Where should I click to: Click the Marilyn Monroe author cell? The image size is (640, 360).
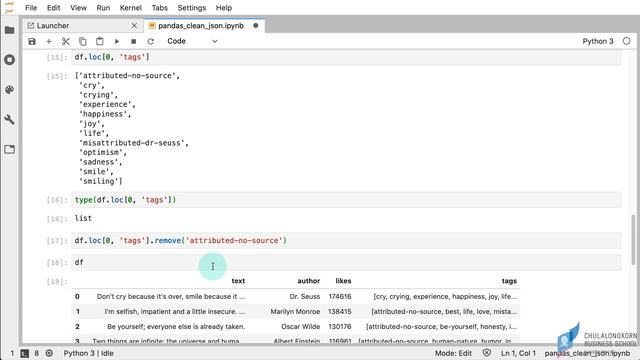pyautogui.click(x=295, y=312)
